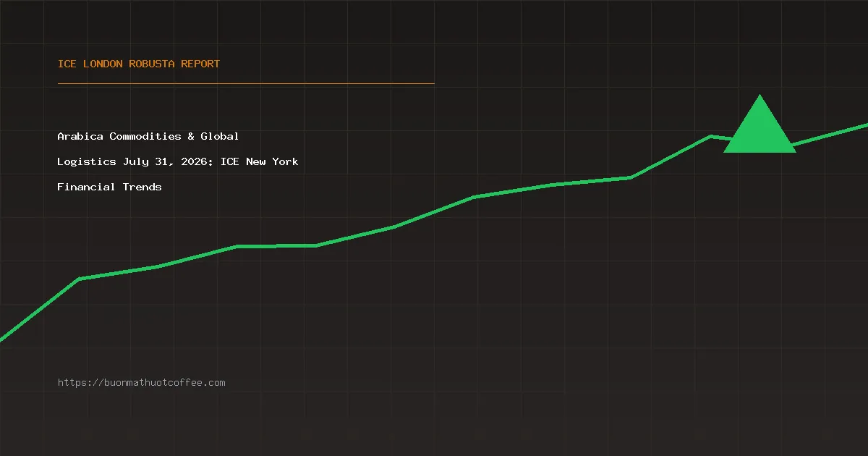Click the flat horizontal segment of the green line

click(x=276, y=246)
